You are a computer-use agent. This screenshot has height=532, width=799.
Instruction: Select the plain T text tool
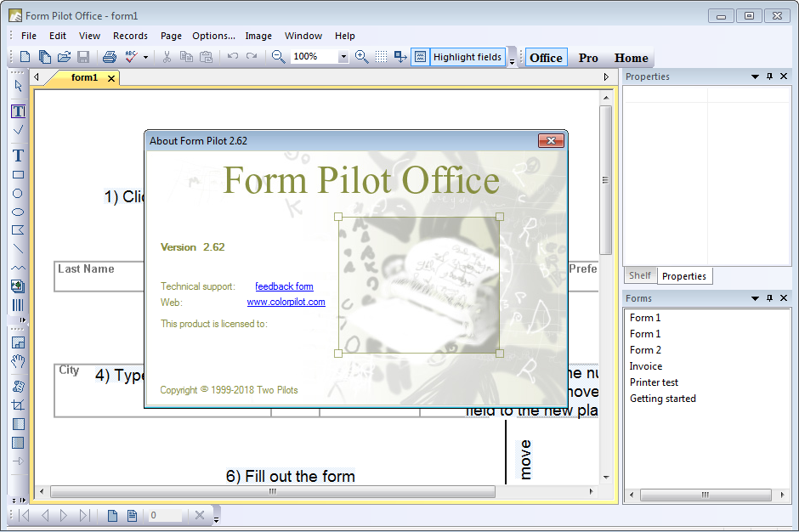point(19,156)
